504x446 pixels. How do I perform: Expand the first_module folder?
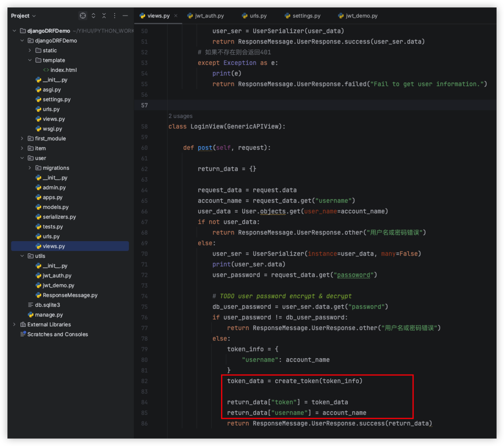click(x=22, y=139)
